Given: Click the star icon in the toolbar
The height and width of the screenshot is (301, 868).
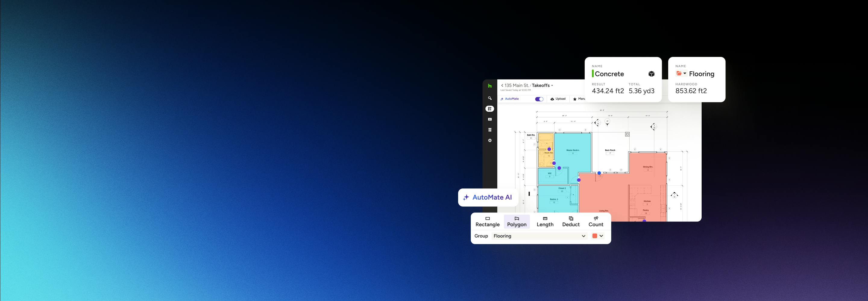Looking at the screenshot, I should 575,99.
